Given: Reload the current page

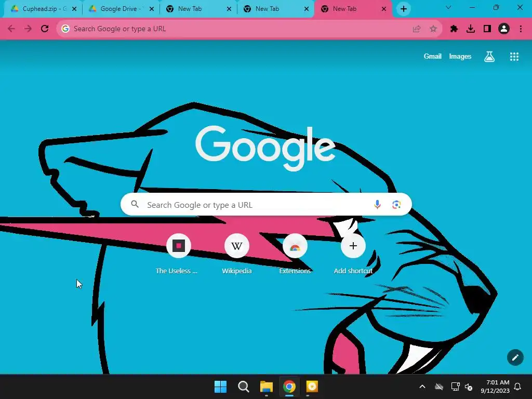Looking at the screenshot, I should click(x=45, y=29).
